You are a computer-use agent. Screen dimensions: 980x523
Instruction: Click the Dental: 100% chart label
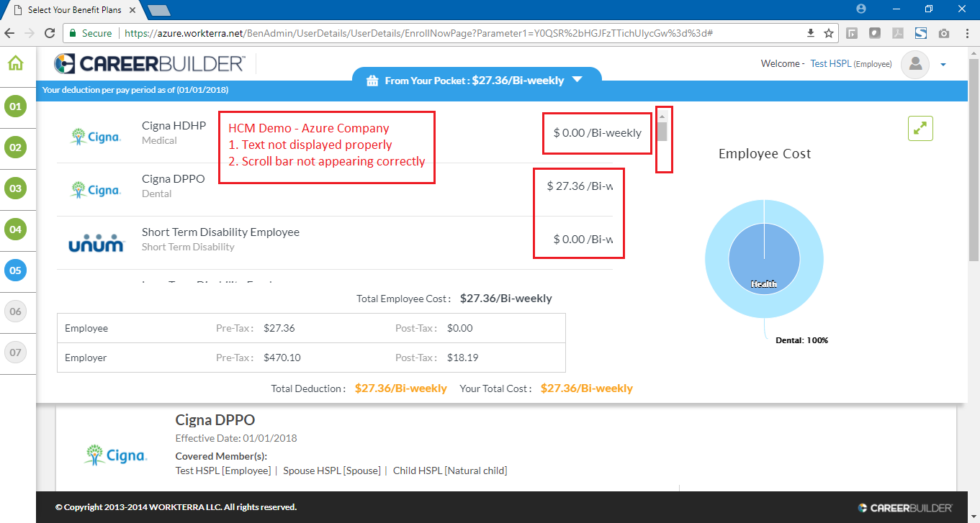tap(801, 340)
